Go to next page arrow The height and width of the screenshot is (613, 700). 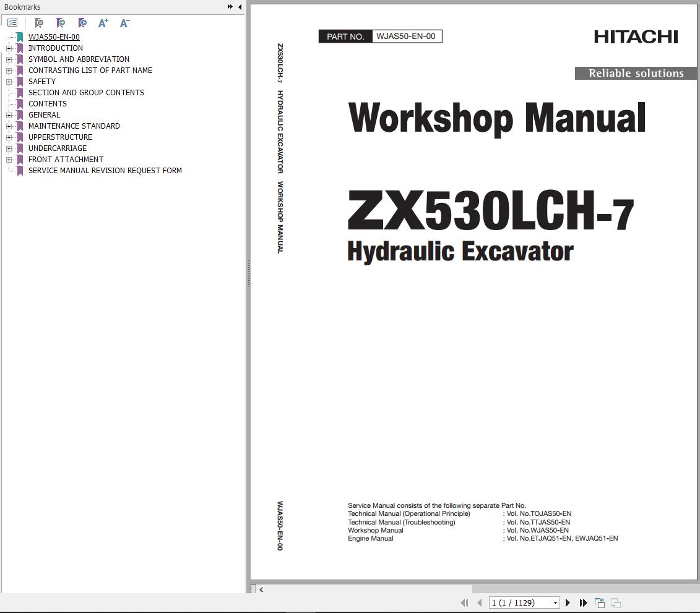pos(568,602)
